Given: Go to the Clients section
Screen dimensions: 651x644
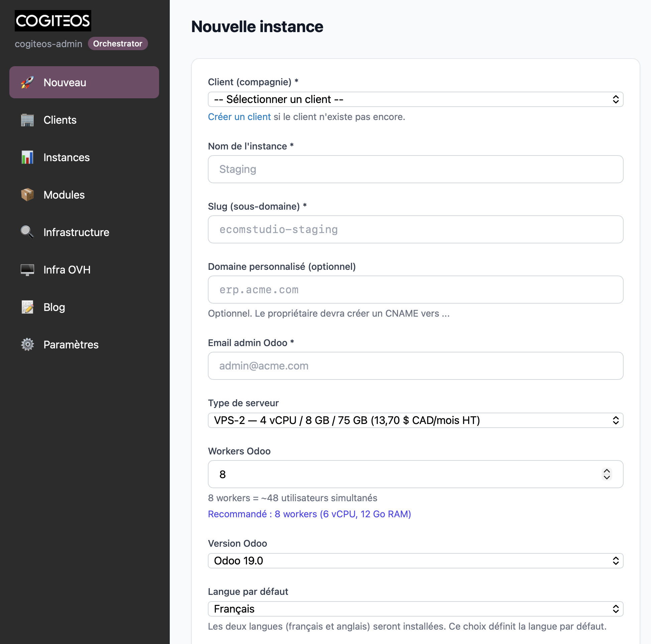Looking at the screenshot, I should click(x=84, y=120).
